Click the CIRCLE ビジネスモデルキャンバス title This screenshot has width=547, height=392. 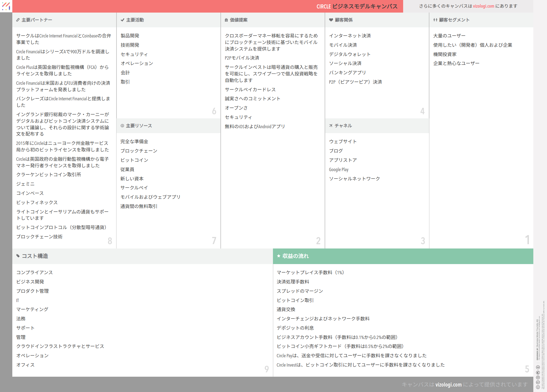click(357, 6)
